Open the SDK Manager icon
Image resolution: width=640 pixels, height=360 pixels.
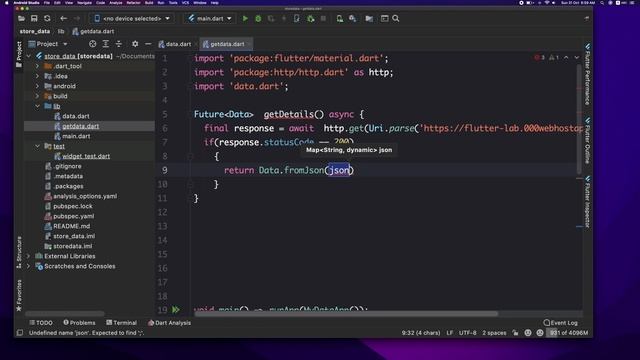click(x=353, y=18)
